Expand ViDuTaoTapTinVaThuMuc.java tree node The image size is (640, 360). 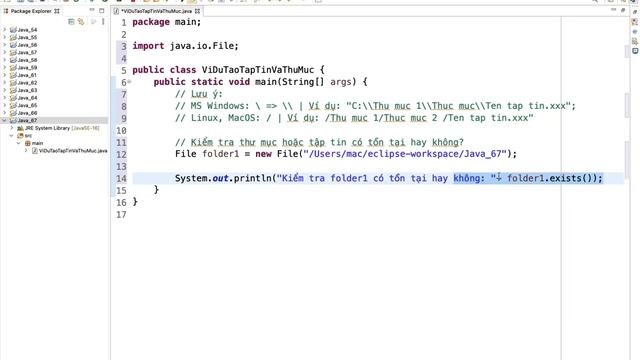point(26,150)
